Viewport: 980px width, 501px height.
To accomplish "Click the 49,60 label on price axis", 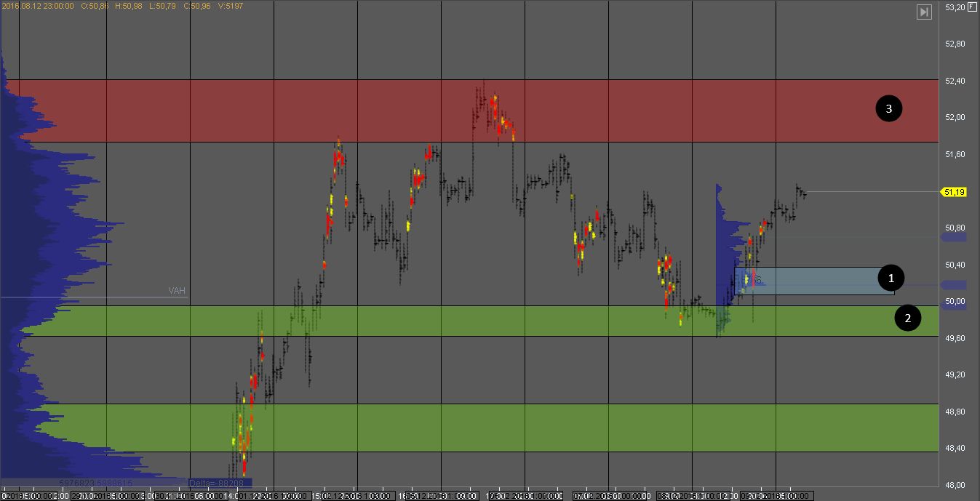I will 955,338.
